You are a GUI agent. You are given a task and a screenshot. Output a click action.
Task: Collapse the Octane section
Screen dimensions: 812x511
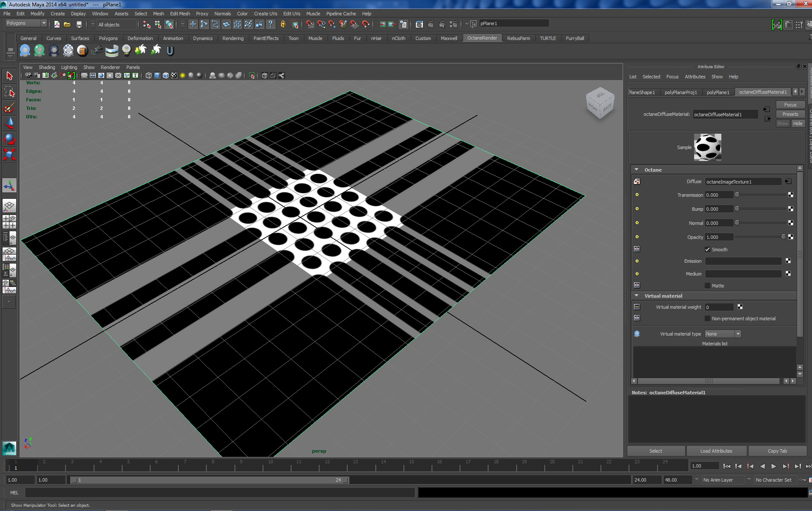tap(637, 170)
